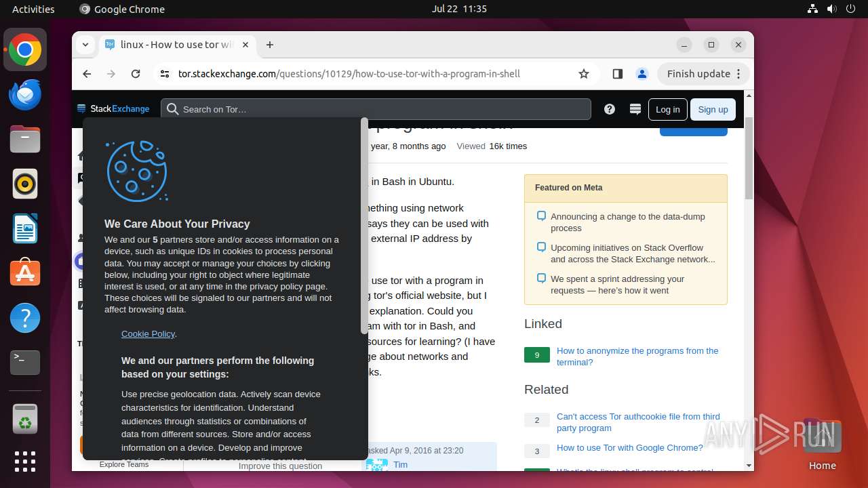The width and height of the screenshot is (868, 488).
Task: Click the cookie dialog scrollbar
Action: click(x=365, y=227)
